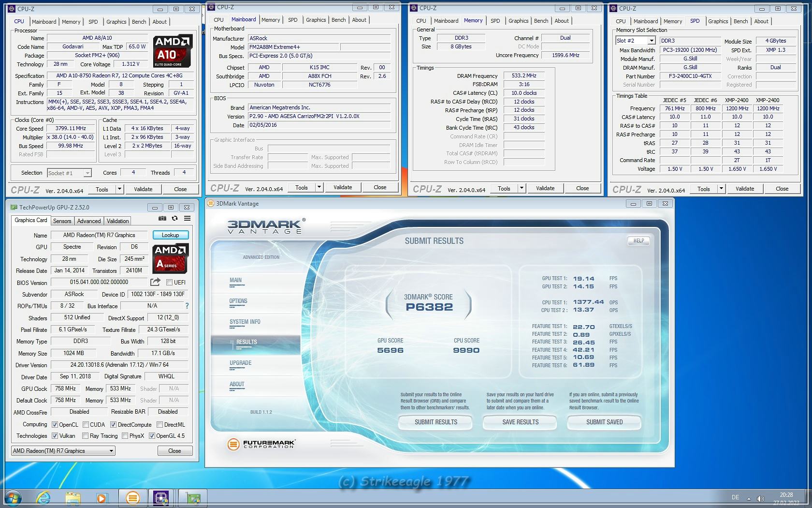Click Validate in SPD CPU-Z window

pos(745,189)
